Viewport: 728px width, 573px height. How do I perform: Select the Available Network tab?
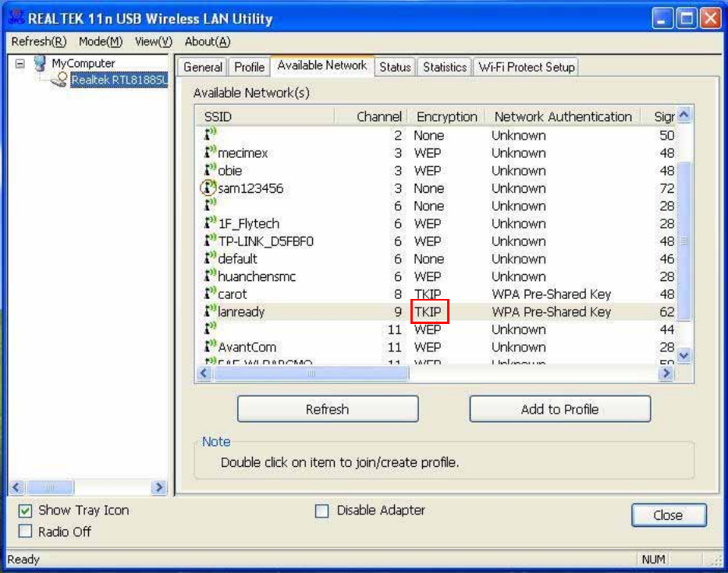[x=321, y=66]
